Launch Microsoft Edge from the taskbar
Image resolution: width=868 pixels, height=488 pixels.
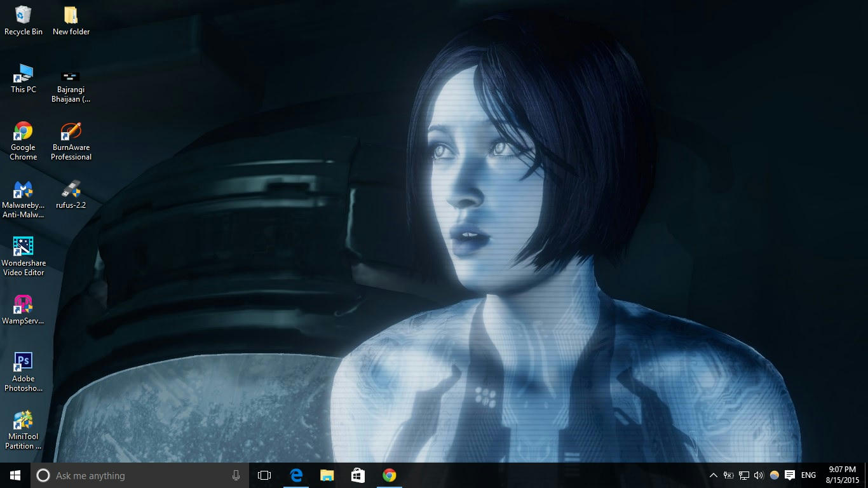coord(296,475)
